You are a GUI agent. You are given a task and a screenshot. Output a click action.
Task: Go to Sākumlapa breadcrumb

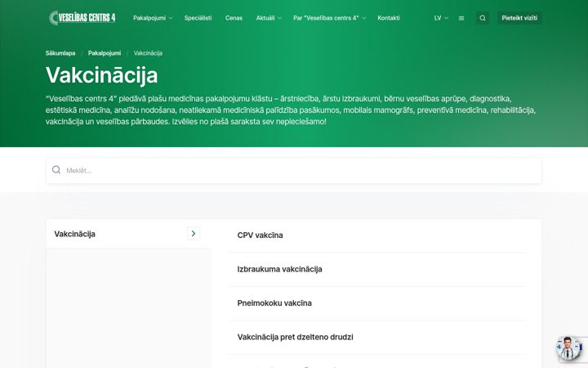point(60,53)
